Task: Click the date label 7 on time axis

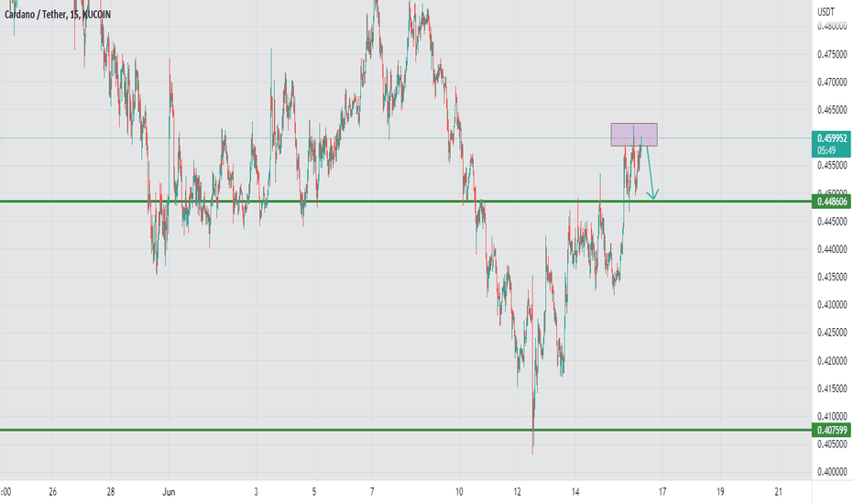Action: [x=372, y=492]
